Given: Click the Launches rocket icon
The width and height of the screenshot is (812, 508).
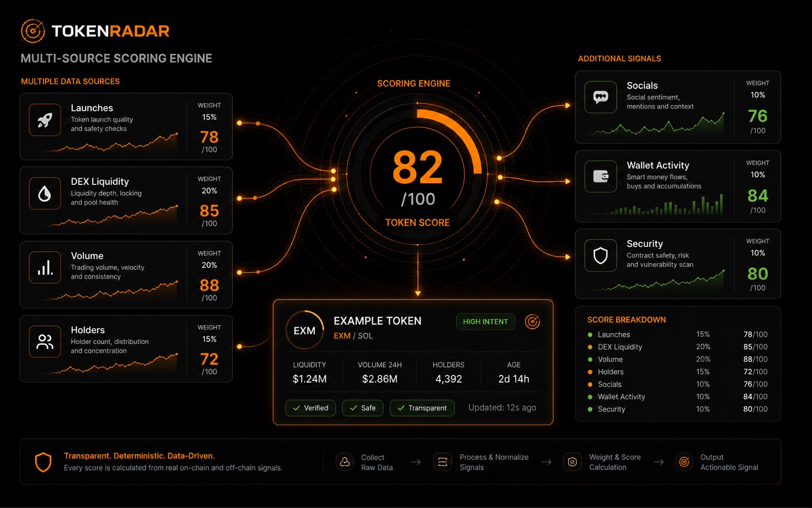Looking at the screenshot, I should coord(45,120).
